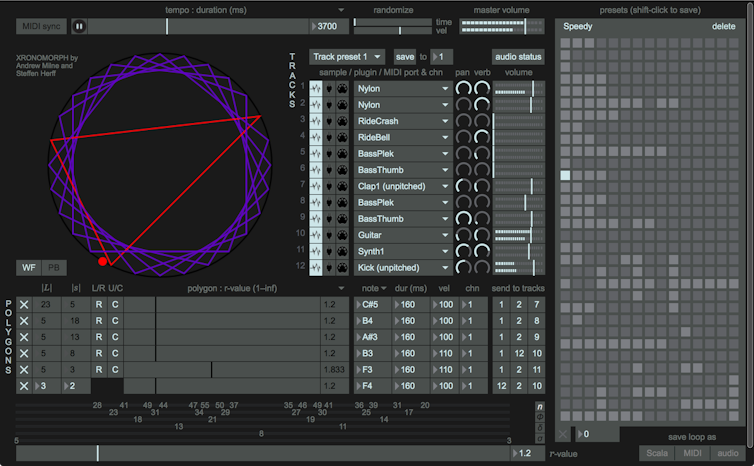Image resolution: width=754 pixels, height=466 pixels.
Task: Select MIDI port mode for track 1
Action: (x=342, y=88)
